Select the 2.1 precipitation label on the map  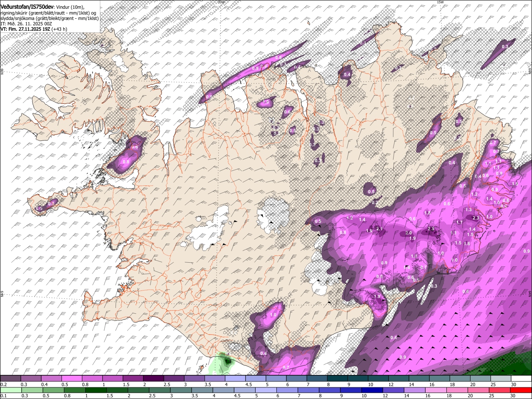coord(379,229)
